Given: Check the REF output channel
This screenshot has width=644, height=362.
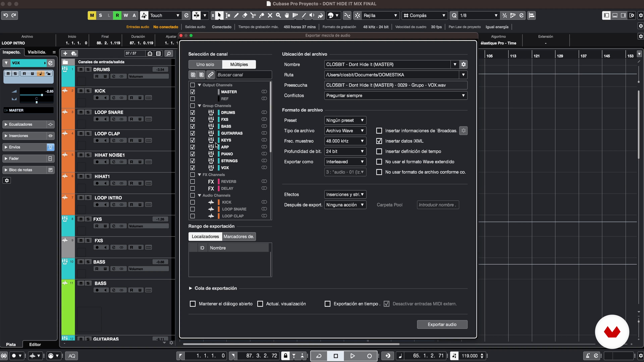Looking at the screenshot, I should click(x=193, y=99).
